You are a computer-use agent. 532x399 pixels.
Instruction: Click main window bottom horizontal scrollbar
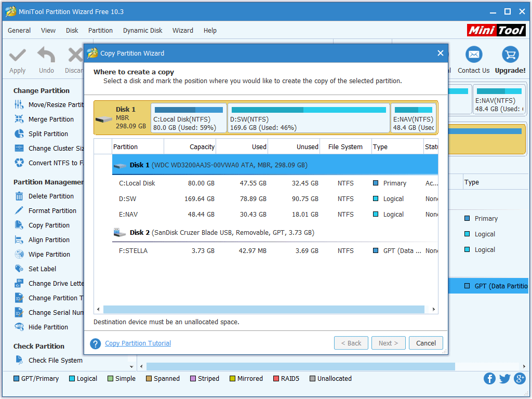pyautogui.click(x=301, y=366)
